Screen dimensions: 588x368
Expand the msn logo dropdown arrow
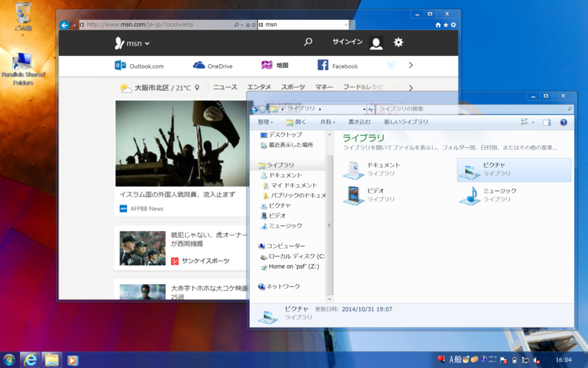pyautogui.click(x=148, y=43)
